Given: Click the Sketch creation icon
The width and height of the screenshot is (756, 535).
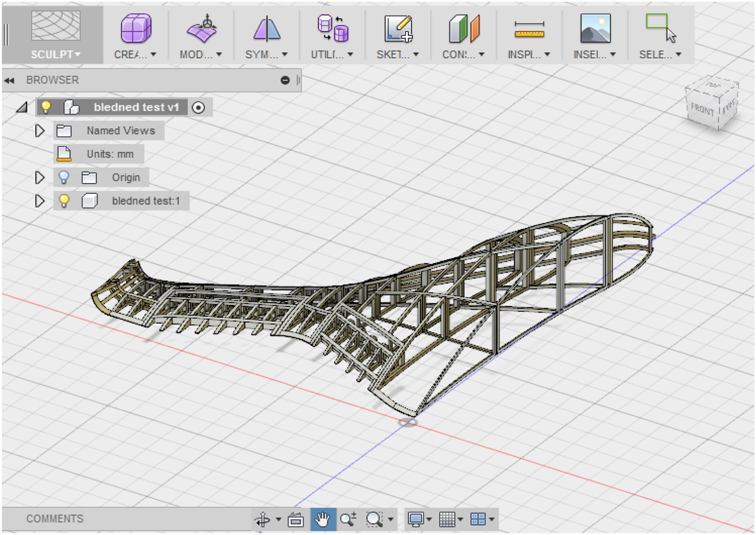Looking at the screenshot, I should point(398,29).
